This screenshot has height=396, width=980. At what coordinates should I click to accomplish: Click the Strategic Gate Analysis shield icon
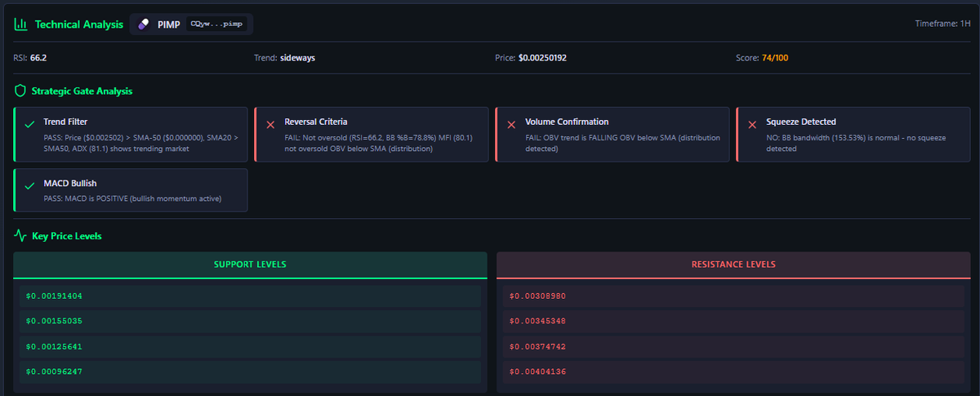coord(20,91)
